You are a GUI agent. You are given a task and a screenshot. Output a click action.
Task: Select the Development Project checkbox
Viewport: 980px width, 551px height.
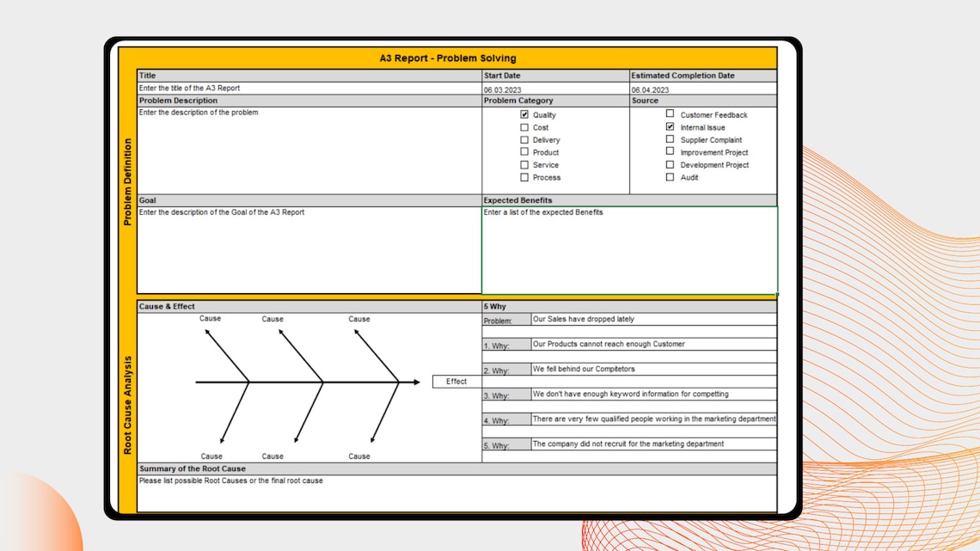670,164
